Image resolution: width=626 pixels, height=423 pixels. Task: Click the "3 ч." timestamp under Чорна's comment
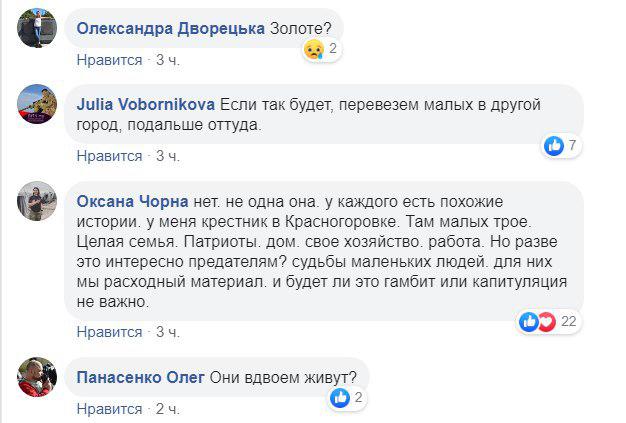click(167, 332)
